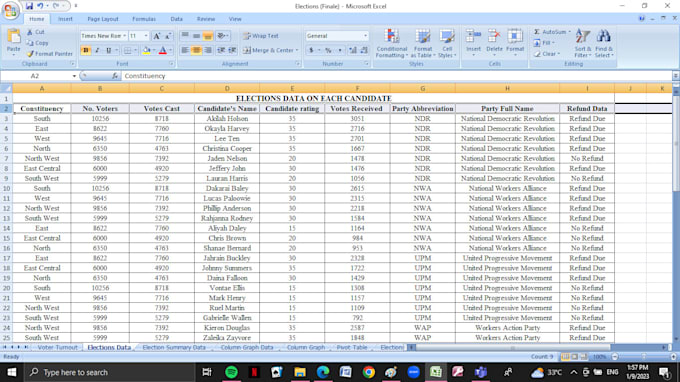This screenshot has width=680, height=382.
Task: Toggle Top Align vertical alignment
Action: tap(185, 36)
